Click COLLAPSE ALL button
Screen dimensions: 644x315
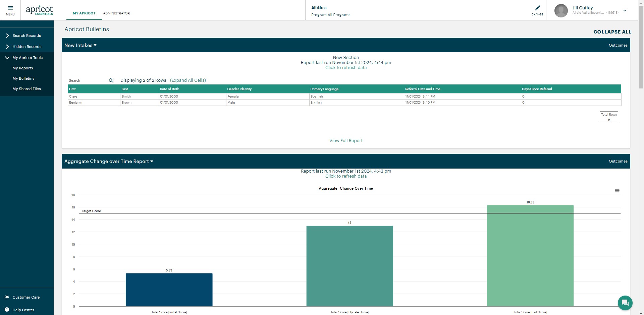pyautogui.click(x=612, y=32)
